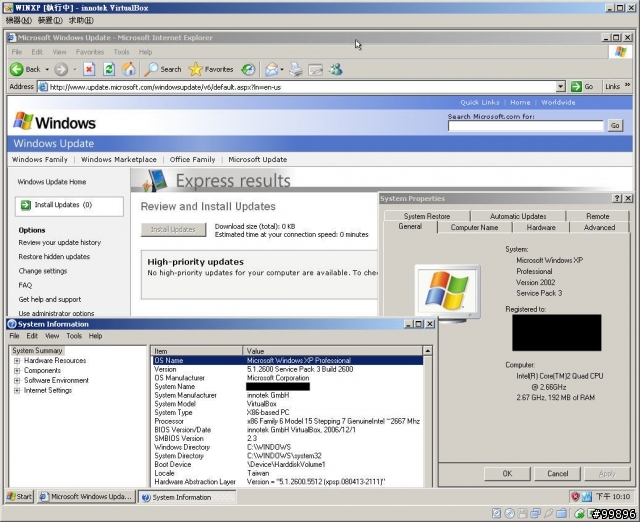Open Restore hidden updates link
The image size is (640, 522).
(54, 257)
